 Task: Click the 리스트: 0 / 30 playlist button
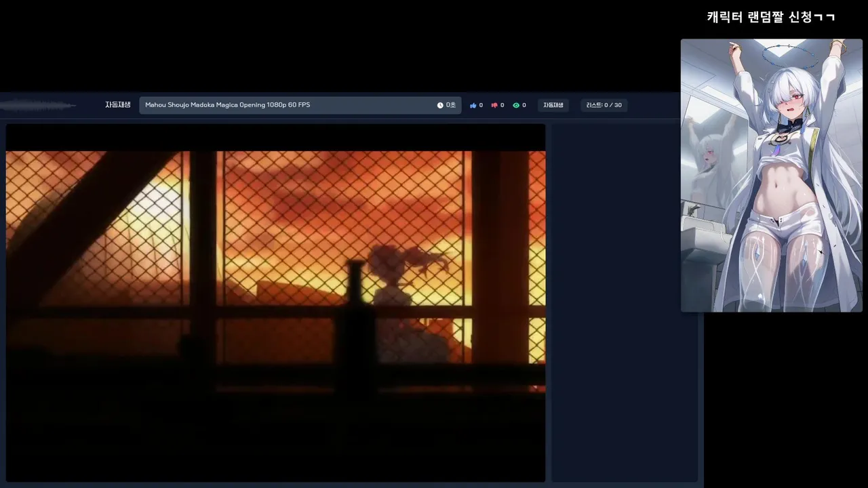click(x=604, y=105)
